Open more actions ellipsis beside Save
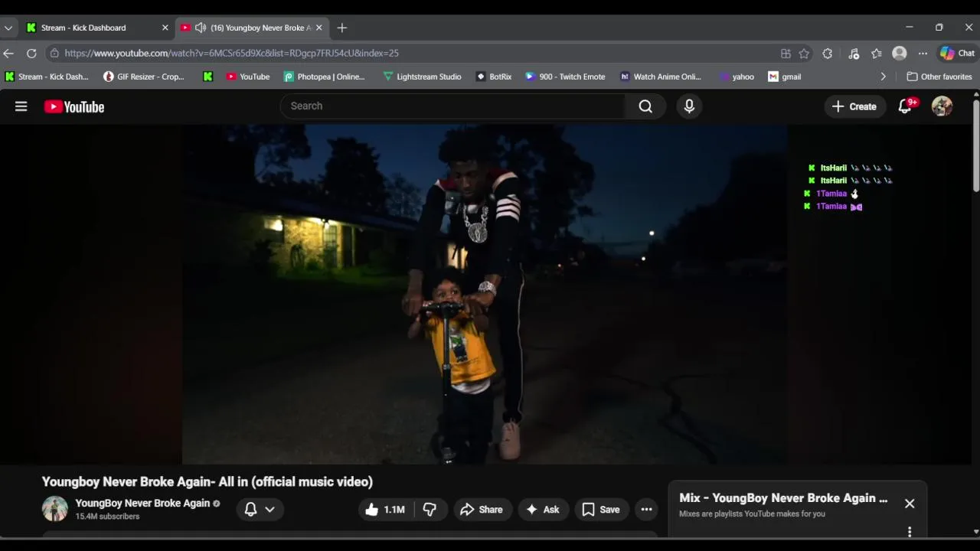Image resolution: width=980 pixels, height=551 pixels. tap(646, 510)
